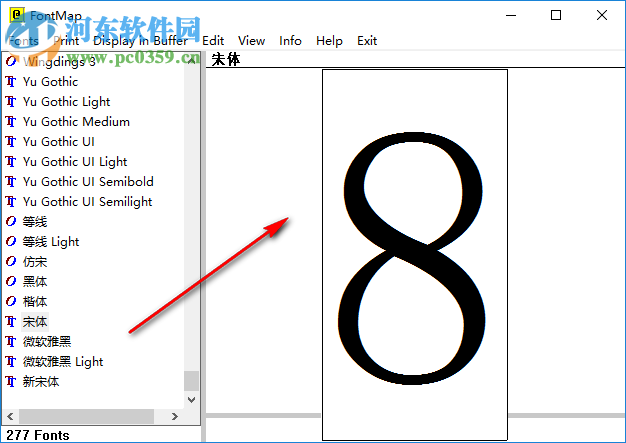Viewport: 626px width, 443px height.
Task: Select the 微软雅黑 Light font
Action: [x=63, y=361]
